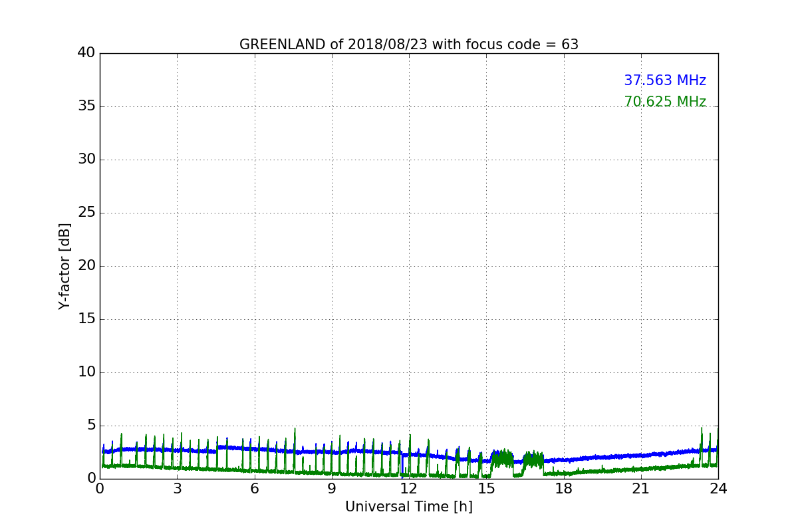Click the 30 tick on the Y-factor axis

click(x=86, y=160)
